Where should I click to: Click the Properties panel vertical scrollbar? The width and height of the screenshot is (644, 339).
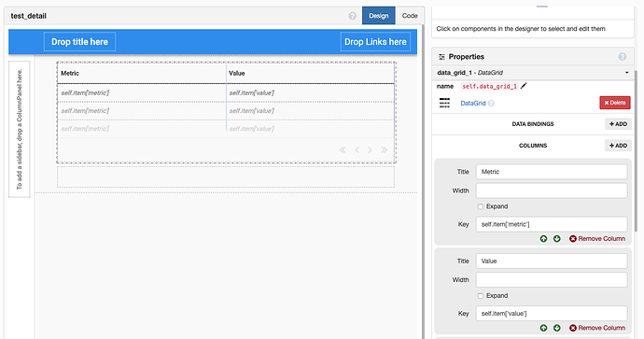637,150
